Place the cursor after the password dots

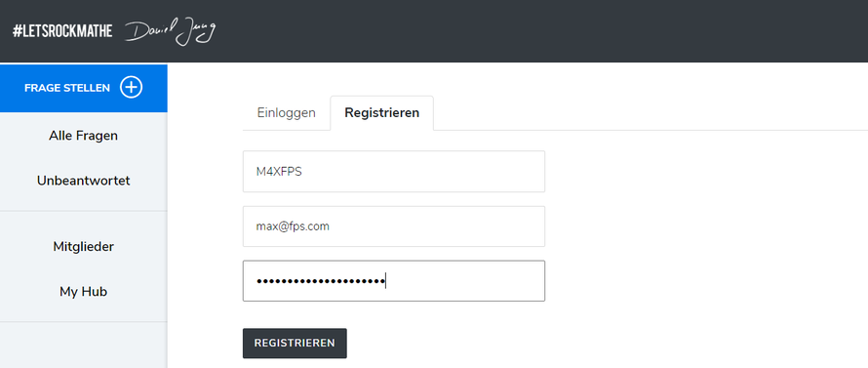tap(386, 281)
